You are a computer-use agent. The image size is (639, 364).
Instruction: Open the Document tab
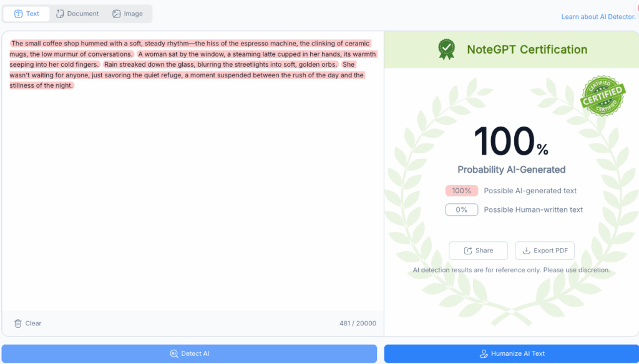77,14
